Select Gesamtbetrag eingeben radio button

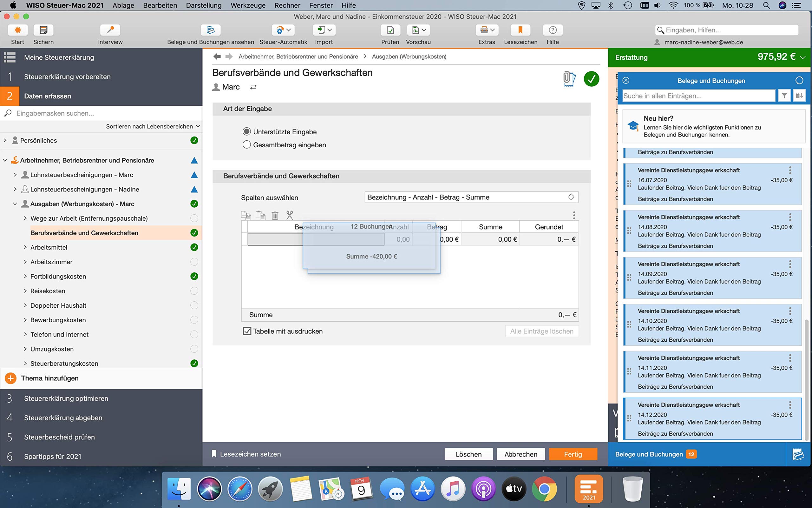247,144
